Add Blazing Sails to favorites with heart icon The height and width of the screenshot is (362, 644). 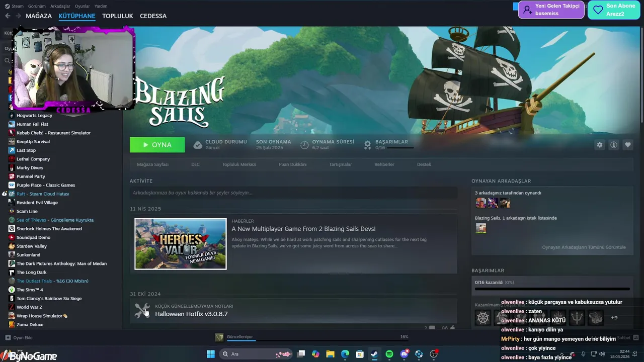(x=627, y=145)
